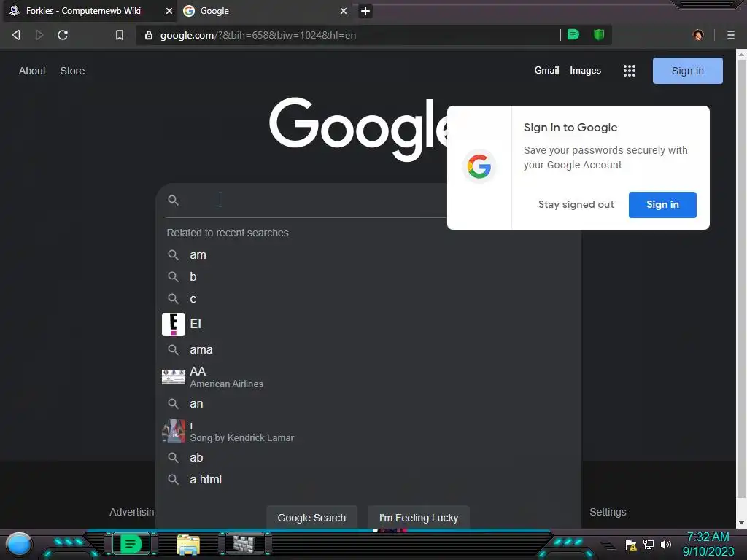The height and width of the screenshot is (560, 747).
Task: Click the address bar URL
Action: pos(258,35)
